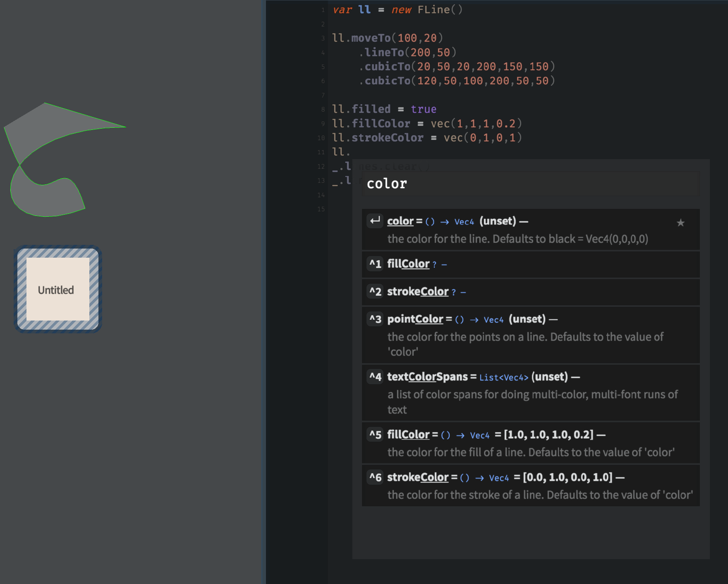Click the ^2 shortcut badge
728x584 pixels.
tap(375, 292)
